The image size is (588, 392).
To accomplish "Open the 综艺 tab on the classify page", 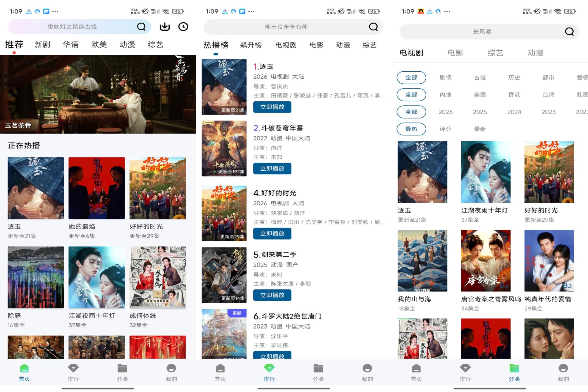I will pyautogui.click(x=495, y=53).
